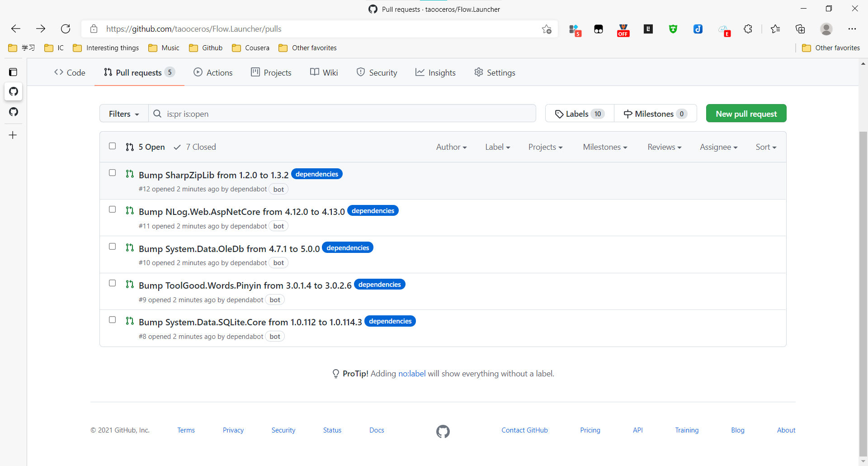Click the page vertical scrollbar

coord(863,294)
